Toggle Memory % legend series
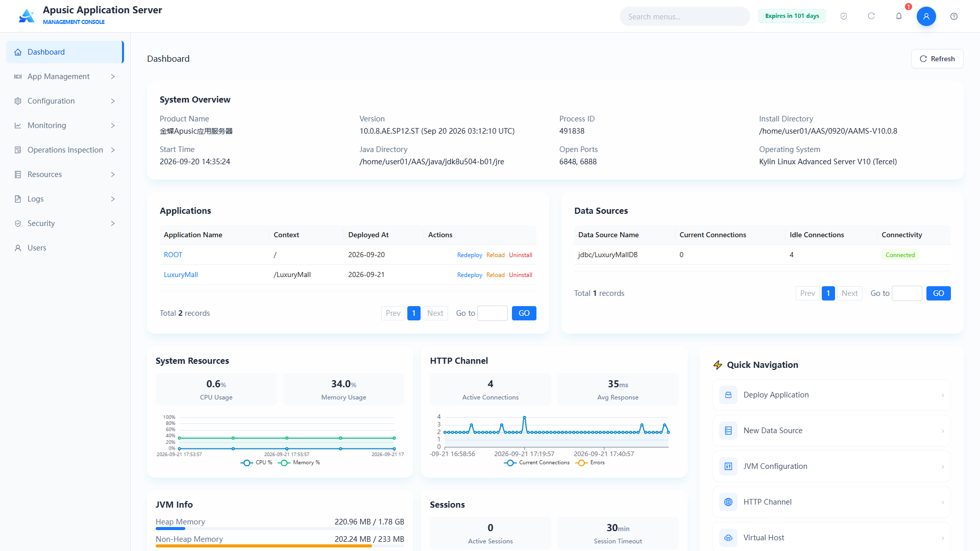Image resolution: width=980 pixels, height=551 pixels. 299,463
